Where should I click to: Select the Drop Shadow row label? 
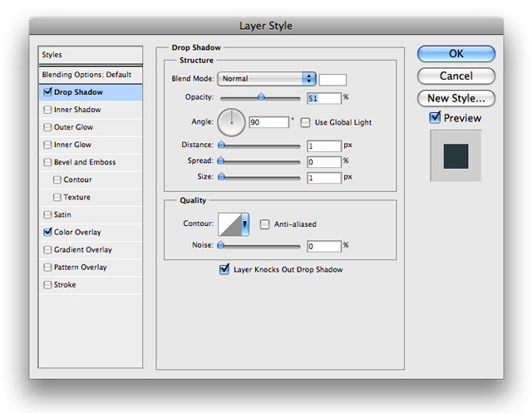click(78, 92)
